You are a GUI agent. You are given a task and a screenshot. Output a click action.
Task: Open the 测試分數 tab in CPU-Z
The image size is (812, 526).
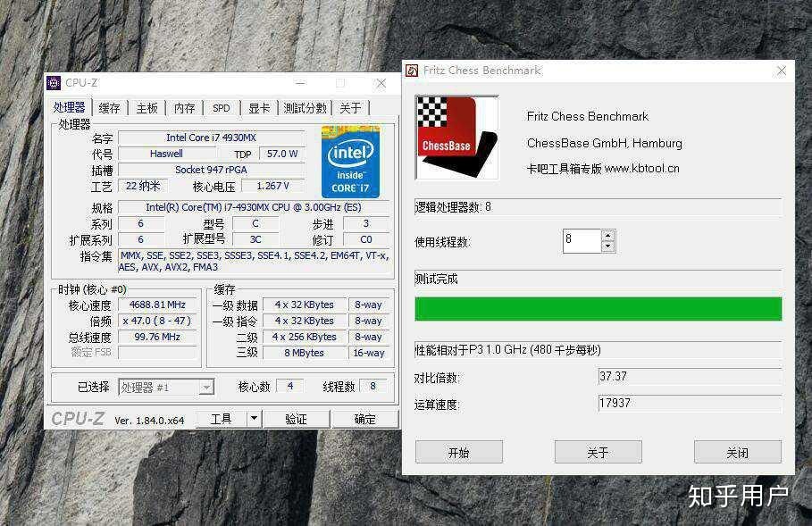[305, 108]
